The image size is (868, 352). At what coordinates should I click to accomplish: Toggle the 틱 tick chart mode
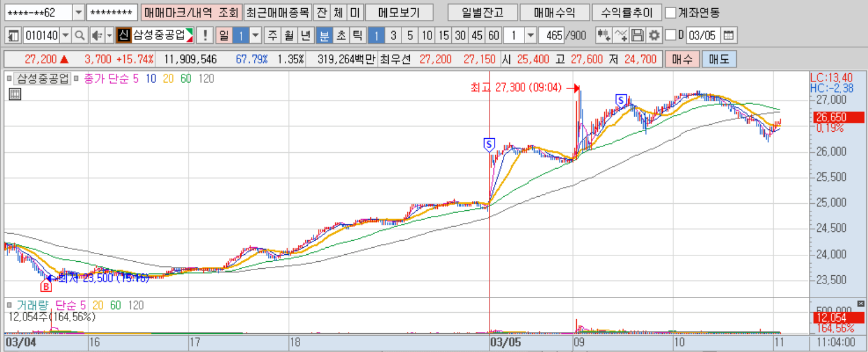pyautogui.click(x=357, y=35)
